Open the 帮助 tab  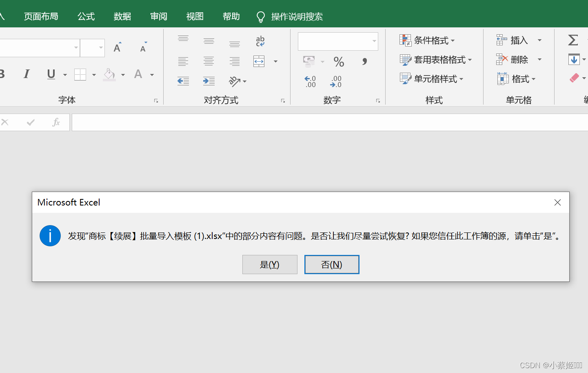(231, 16)
